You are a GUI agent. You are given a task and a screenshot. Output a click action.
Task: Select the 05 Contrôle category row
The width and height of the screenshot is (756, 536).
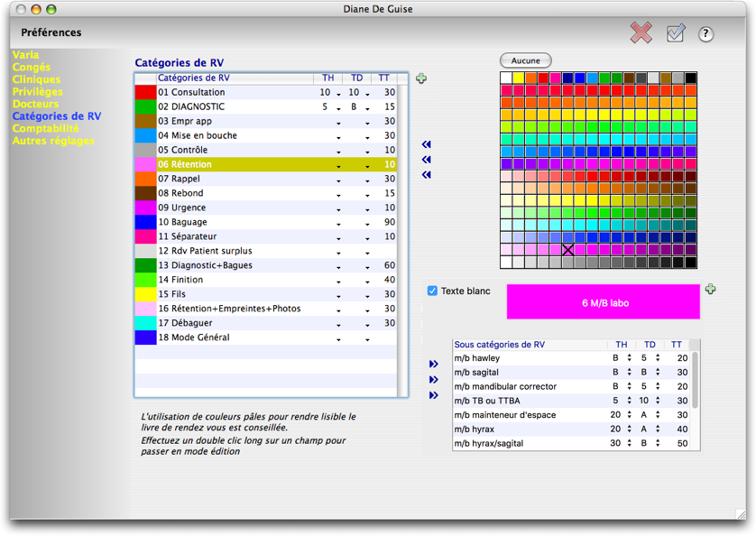(266, 150)
